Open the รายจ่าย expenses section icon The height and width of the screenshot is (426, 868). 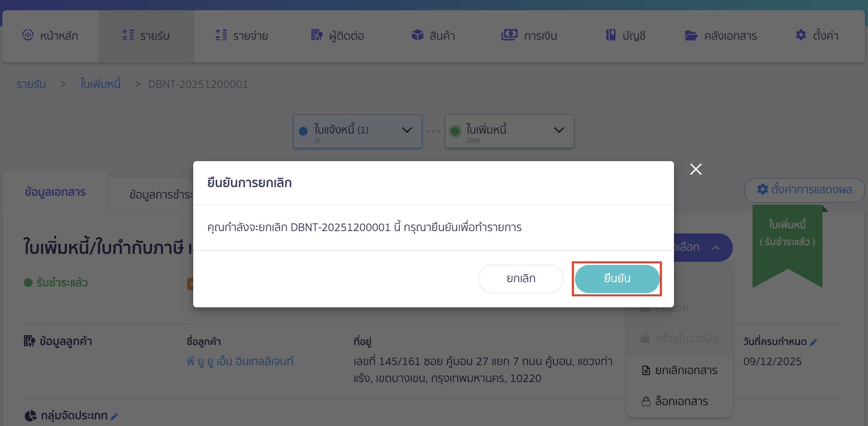point(221,35)
